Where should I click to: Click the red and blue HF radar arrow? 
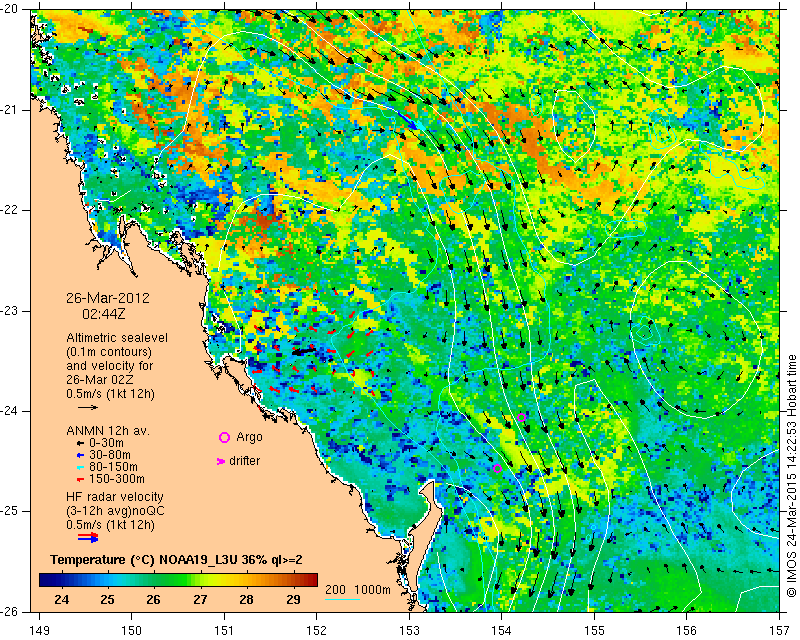[88, 537]
